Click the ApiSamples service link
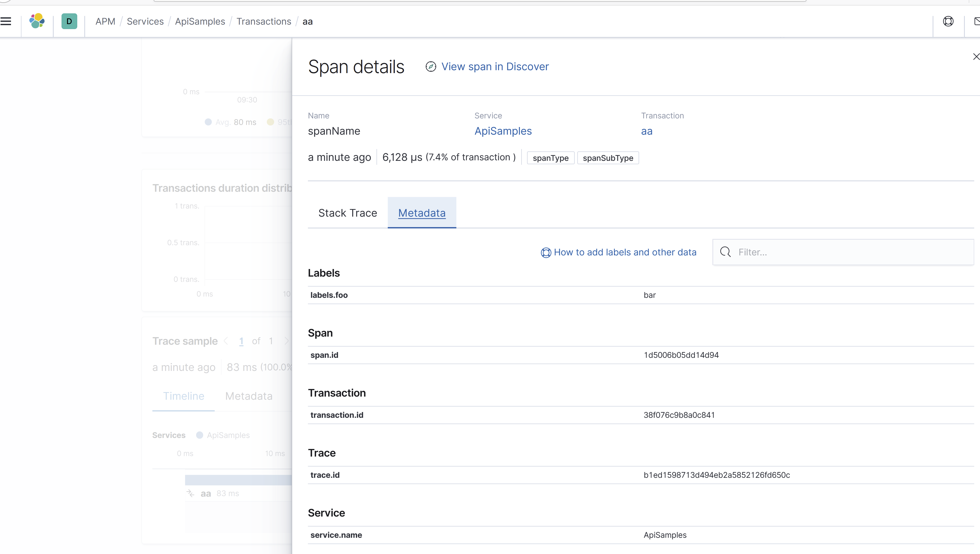Viewport: 980px width, 554px height. [503, 131]
